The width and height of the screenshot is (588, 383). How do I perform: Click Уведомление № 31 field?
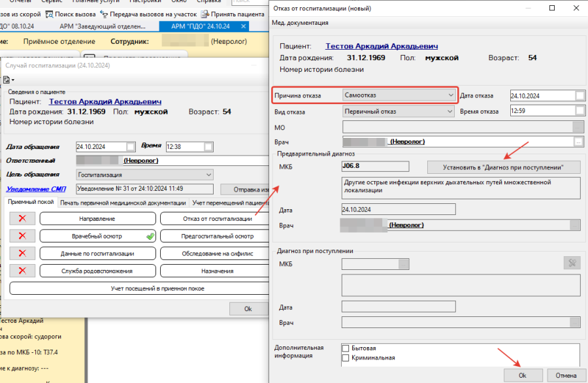point(145,189)
